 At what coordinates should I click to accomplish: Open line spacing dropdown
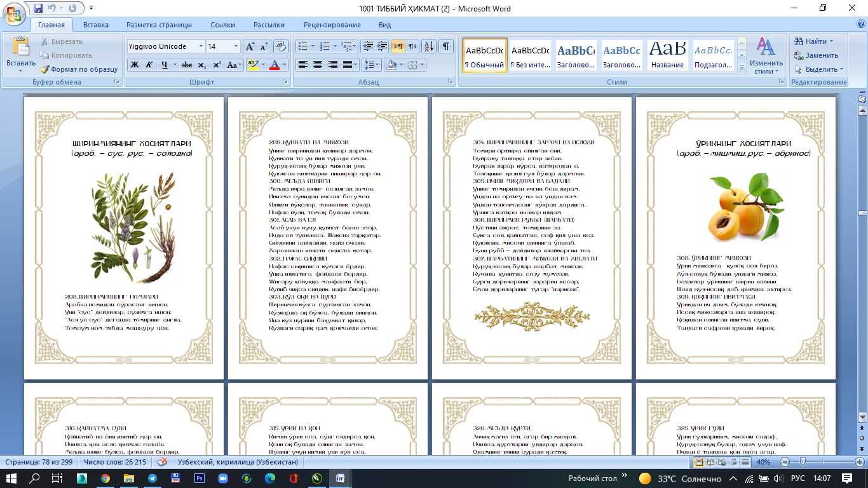click(371, 65)
